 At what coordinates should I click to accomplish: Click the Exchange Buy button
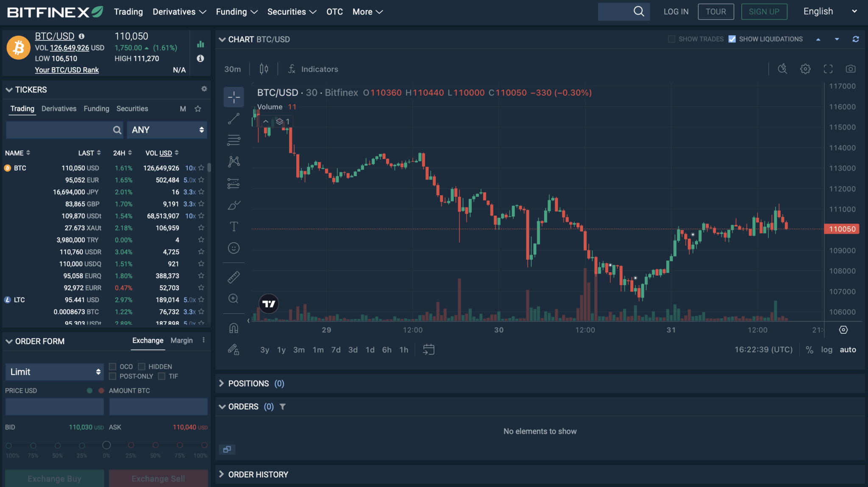55,479
